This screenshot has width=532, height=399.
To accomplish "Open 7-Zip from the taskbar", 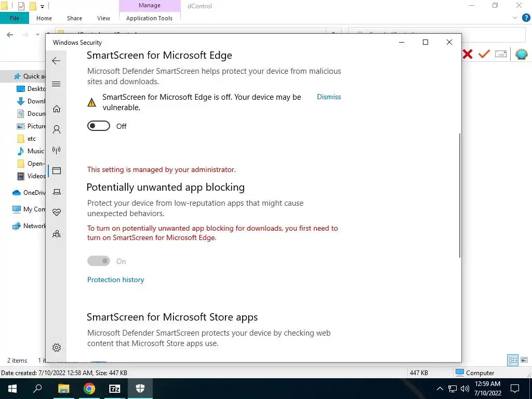I will [x=115, y=389].
